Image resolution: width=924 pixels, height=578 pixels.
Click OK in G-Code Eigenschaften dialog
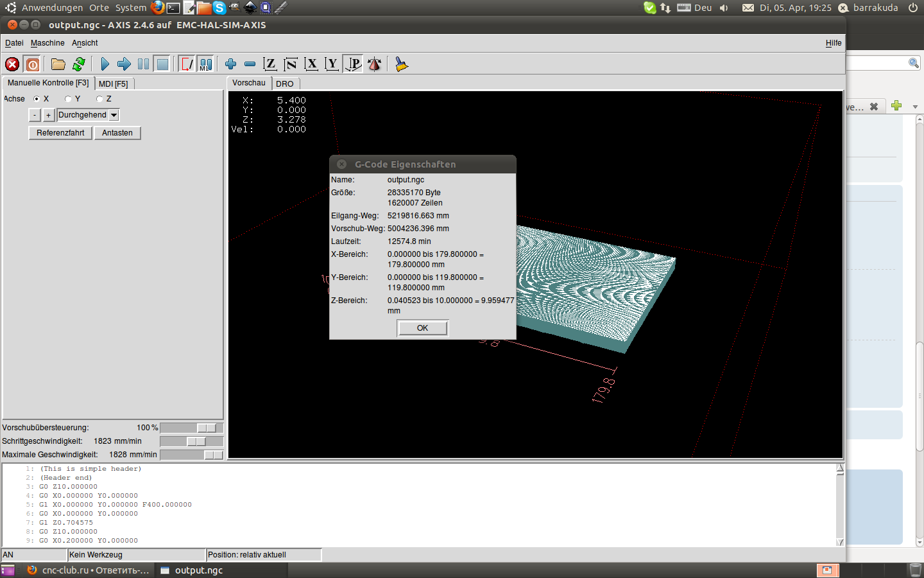(422, 328)
